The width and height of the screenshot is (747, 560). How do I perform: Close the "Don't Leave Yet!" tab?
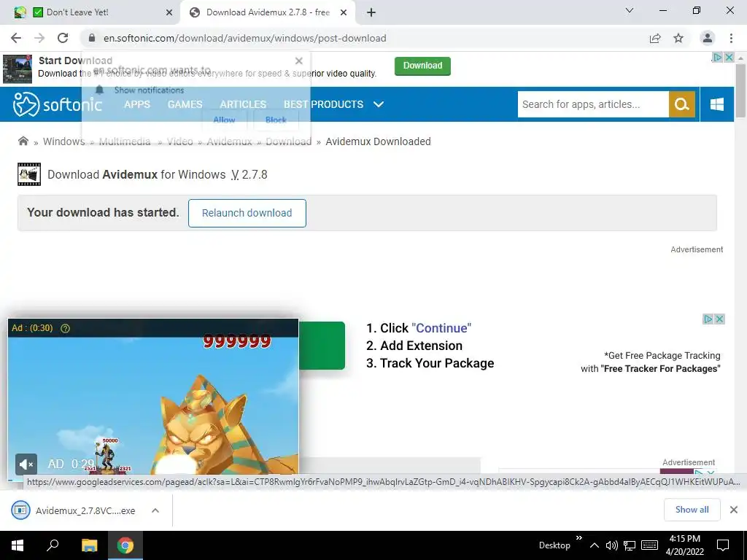pyautogui.click(x=169, y=13)
